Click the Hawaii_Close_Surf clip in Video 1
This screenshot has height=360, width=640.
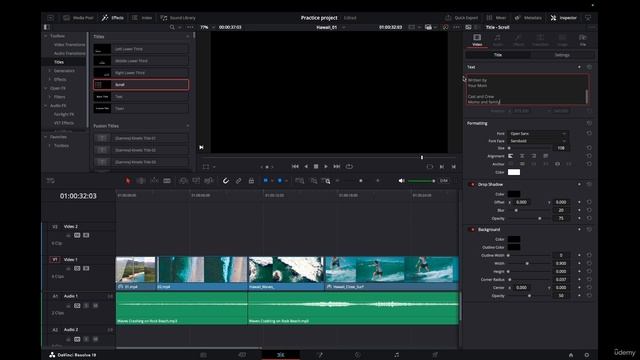(391, 273)
